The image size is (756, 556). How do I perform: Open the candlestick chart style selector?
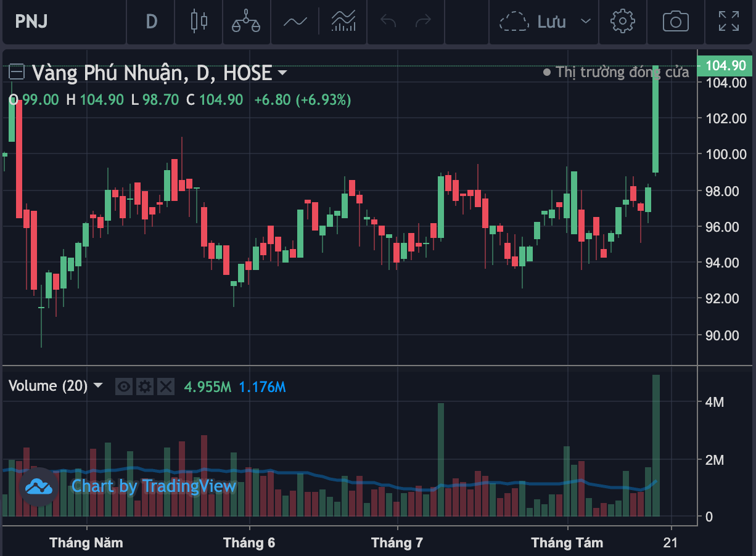[x=199, y=22]
